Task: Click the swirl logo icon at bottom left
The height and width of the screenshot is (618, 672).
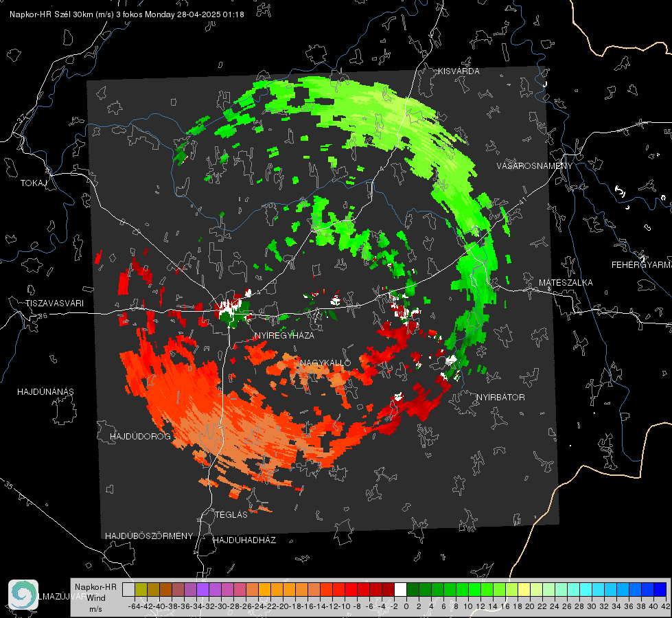Action: point(23,595)
